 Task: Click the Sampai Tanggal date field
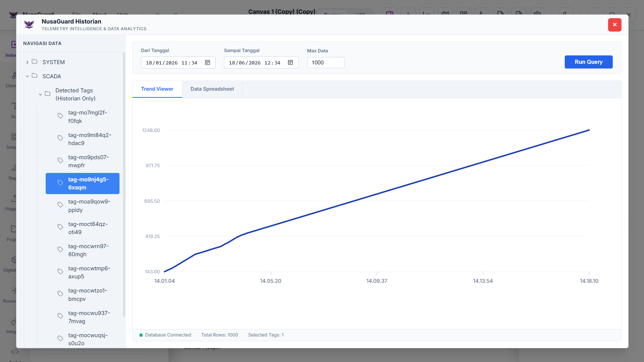[261, 63]
